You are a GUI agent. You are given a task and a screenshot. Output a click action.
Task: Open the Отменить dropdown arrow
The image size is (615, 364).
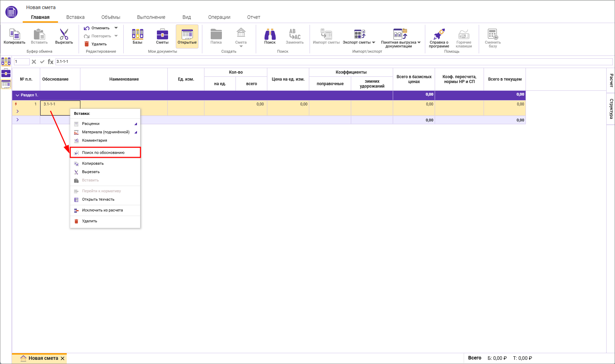tap(116, 28)
